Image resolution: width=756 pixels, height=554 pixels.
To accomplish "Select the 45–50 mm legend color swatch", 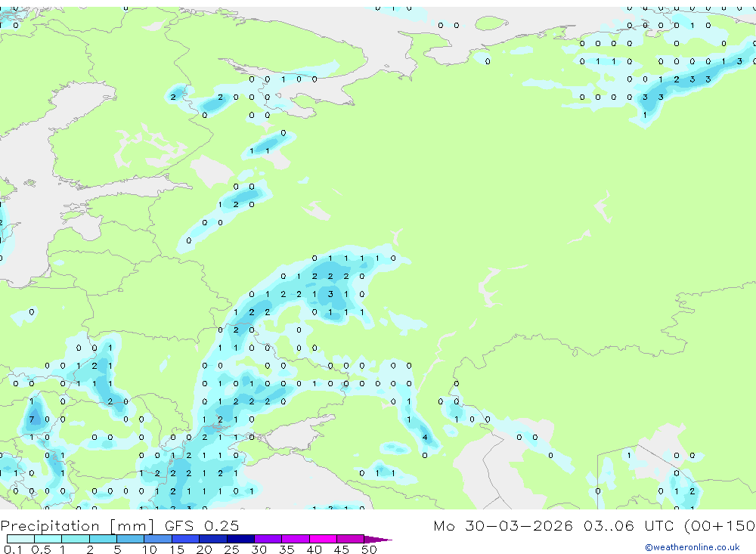I will click(x=351, y=539).
